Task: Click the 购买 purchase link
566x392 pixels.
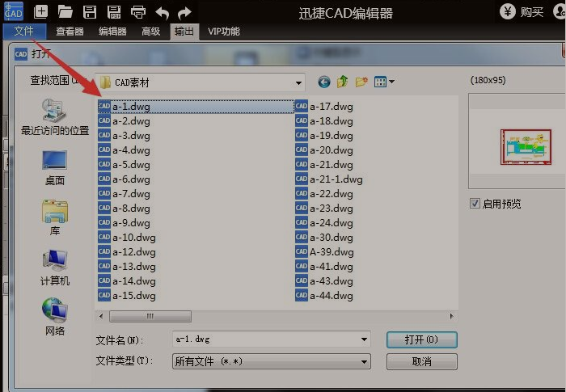Action: (x=532, y=12)
